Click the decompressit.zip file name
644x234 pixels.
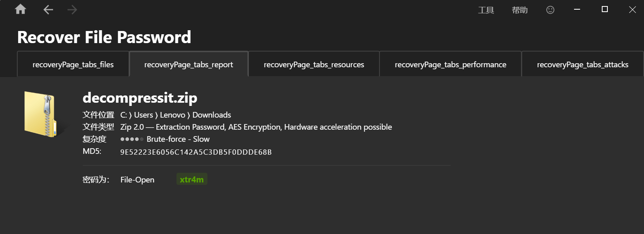point(140,98)
